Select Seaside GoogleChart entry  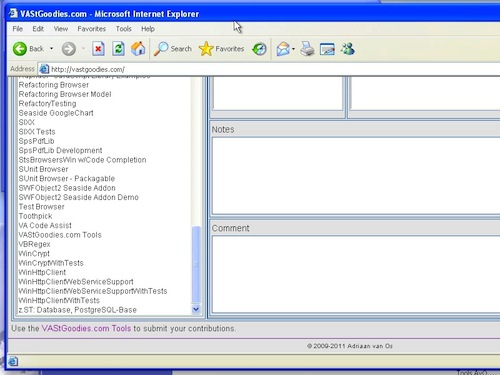click(x=56, y=113)
